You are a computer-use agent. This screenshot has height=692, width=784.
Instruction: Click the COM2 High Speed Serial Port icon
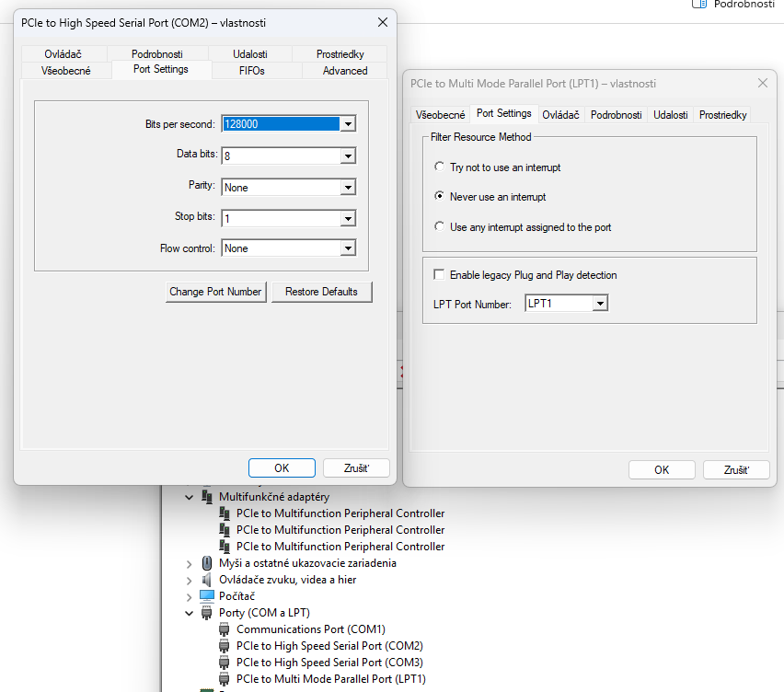(x=224, y=646)
